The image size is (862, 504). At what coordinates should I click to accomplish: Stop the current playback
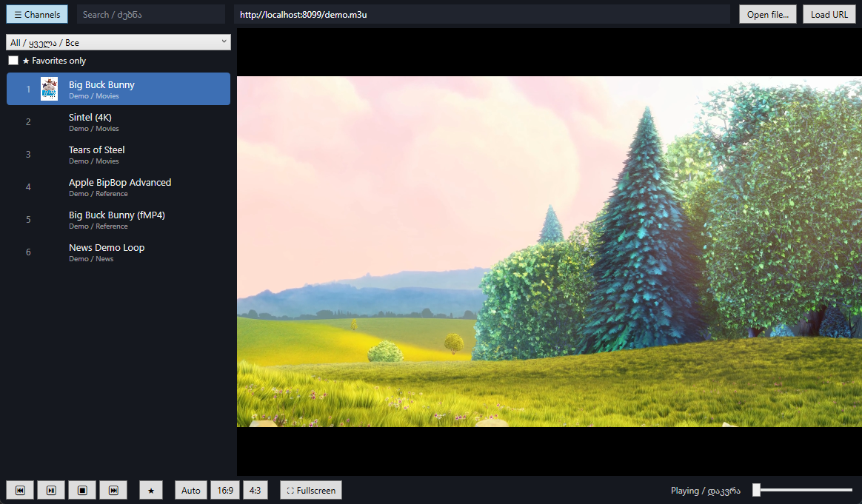pos(82,490)
